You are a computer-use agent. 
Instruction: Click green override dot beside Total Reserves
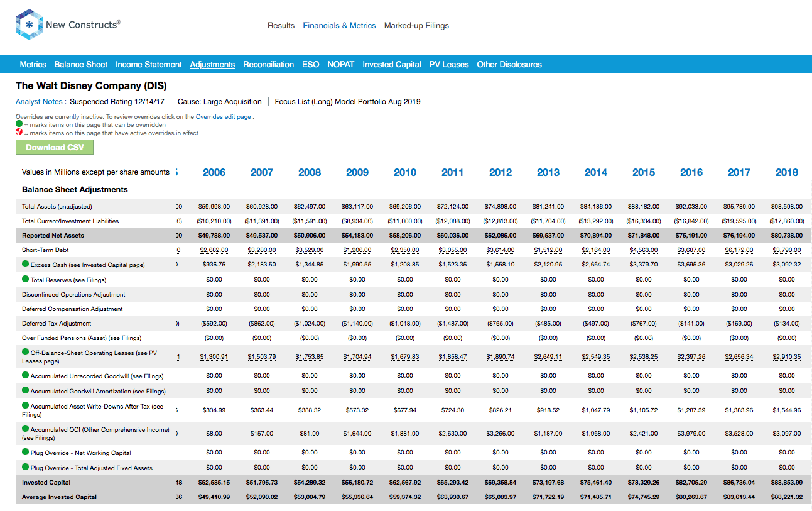coord(25,279)
